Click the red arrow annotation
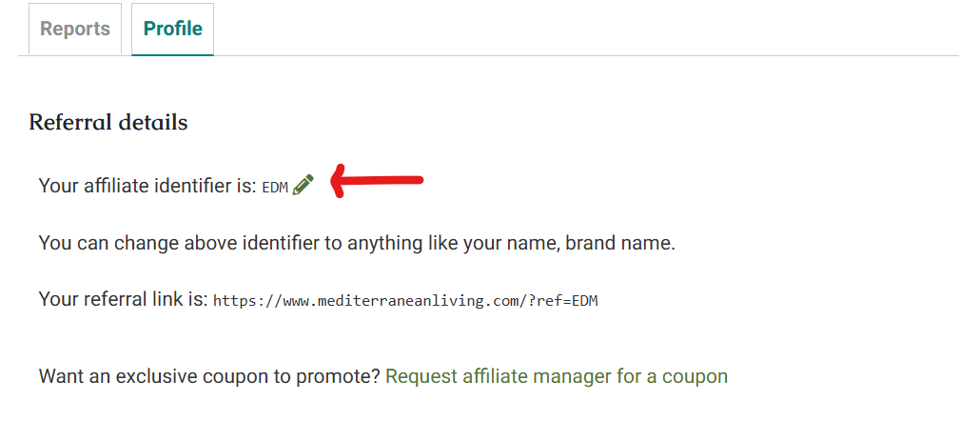This screenshot has height=421, width=980. pos(377,181)
